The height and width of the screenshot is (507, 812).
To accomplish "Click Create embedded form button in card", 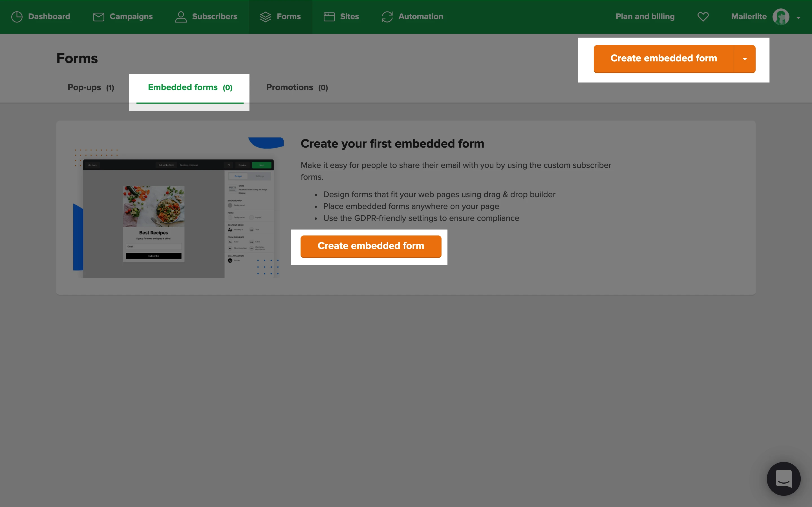I will [371, 246].
